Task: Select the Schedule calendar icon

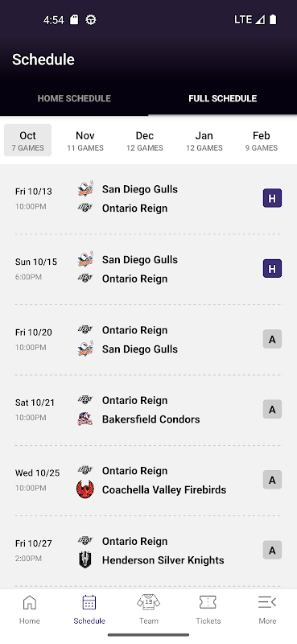Action: [89, 602]
